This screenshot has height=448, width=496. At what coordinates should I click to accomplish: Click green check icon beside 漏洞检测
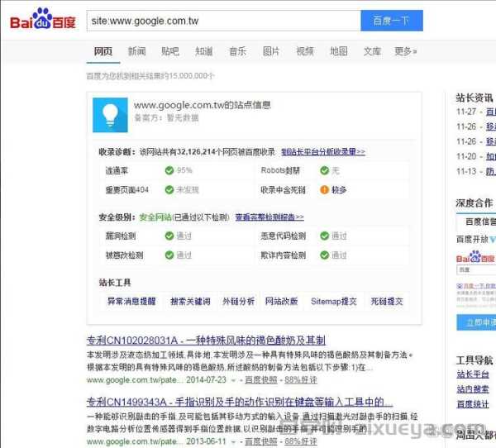pyautogui.click(x=169, y=236)
